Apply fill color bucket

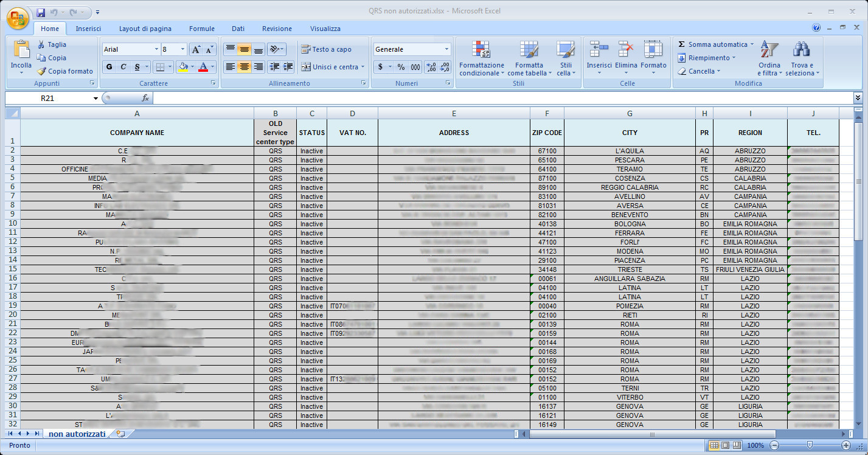[182, 67]
